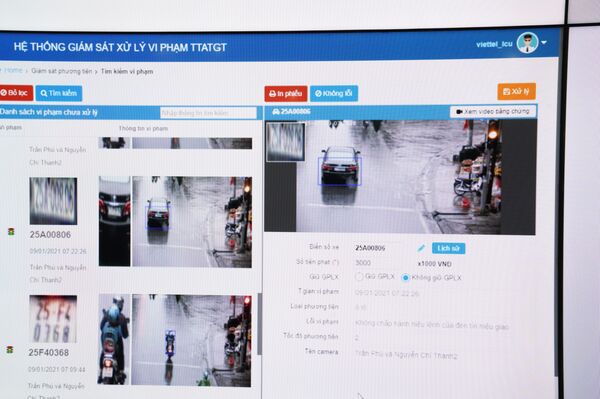Click the traffic light icon beside 25A00806
The height and width of the screenshot is (399, 600).
[11, 232]
